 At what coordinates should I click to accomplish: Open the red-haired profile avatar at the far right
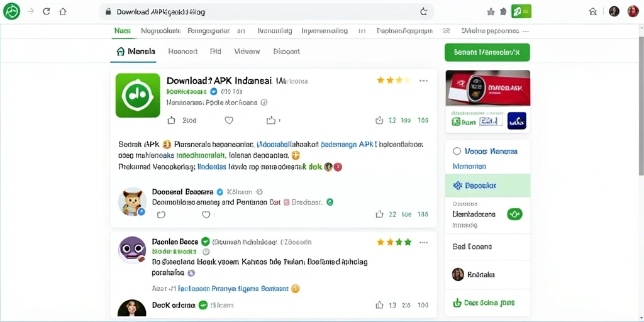point(633,11)
